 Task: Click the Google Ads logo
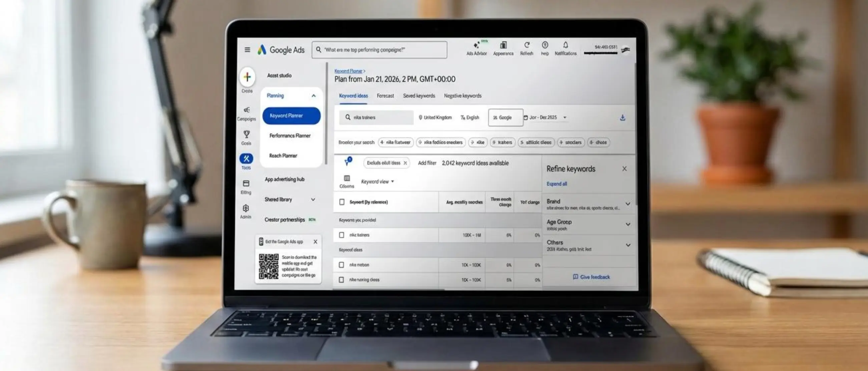[281, 50]
